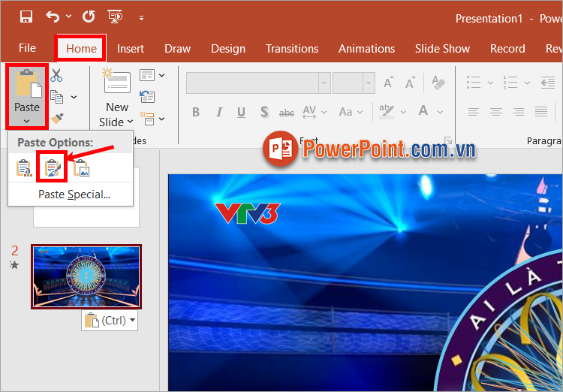Click the Copy icon
Image resolution: width=563 pixels, height=392 pixels.
click(57, 97)
